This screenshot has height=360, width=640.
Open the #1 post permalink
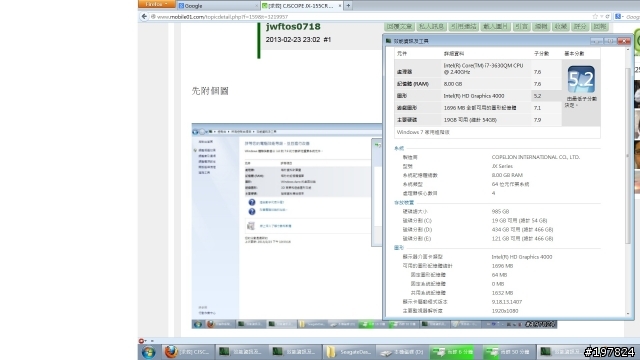[327, 40]
